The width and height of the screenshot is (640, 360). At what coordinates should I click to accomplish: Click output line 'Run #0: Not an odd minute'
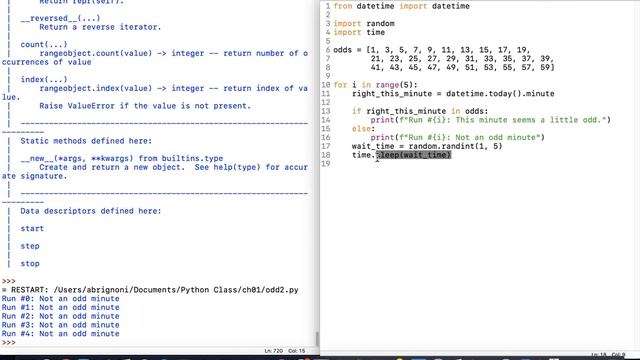(60, 299)
